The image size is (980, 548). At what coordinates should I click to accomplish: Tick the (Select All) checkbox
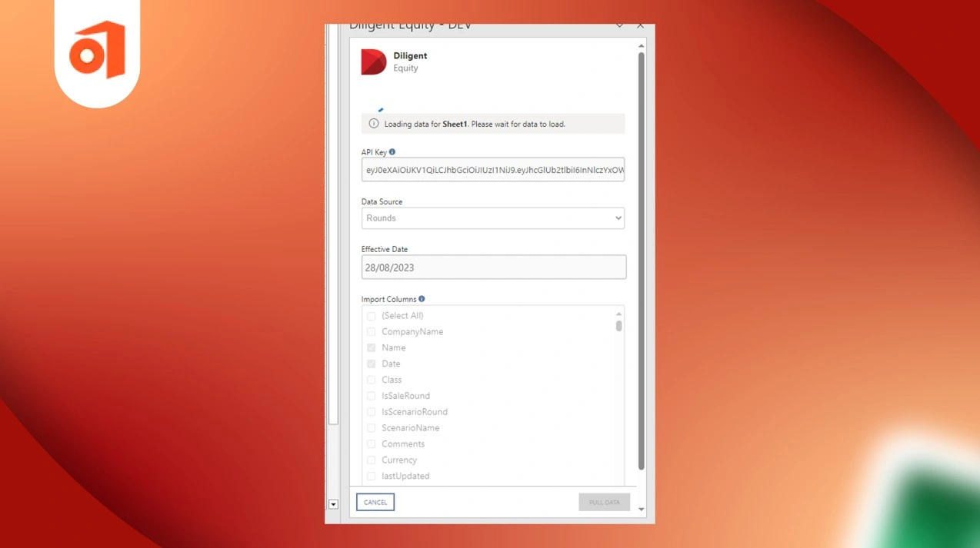pyautogui.click(x=371, y=316)
